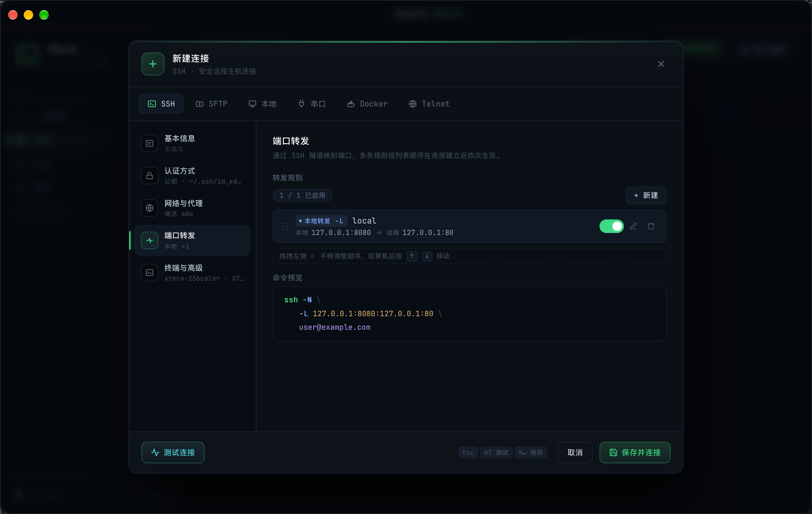Click 保存并连接 button
This screenshot has width=812, height=514.
(x=635, y=452)
